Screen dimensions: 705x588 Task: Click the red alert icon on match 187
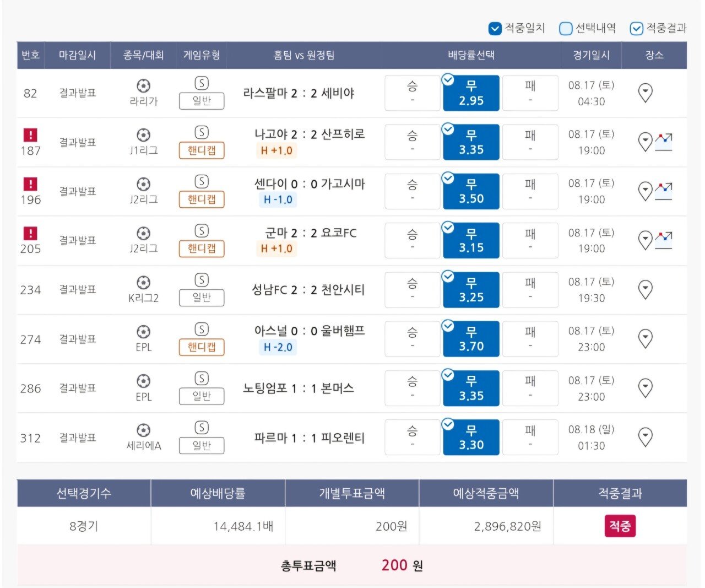pos(30,134)
